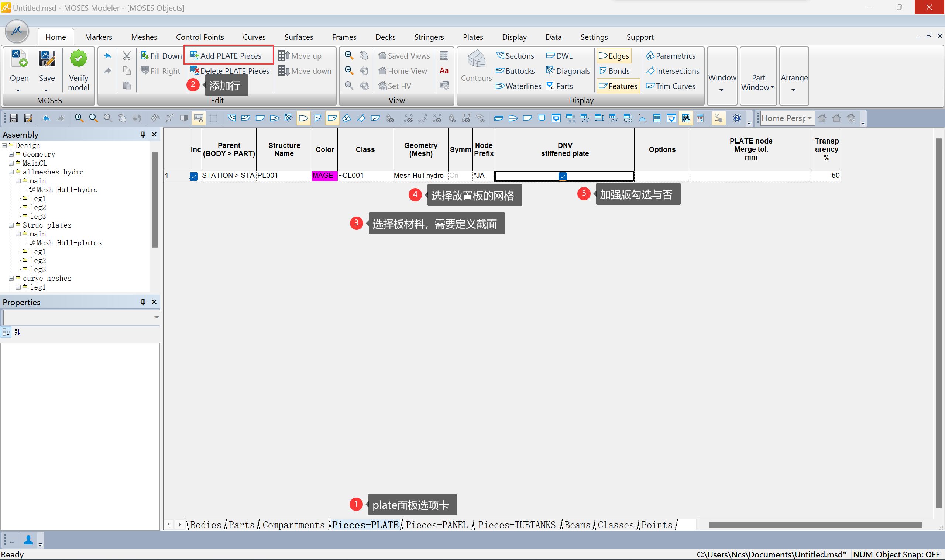Click the Waterlines display button
Screen dimensions: 945x560
(518, 86)
